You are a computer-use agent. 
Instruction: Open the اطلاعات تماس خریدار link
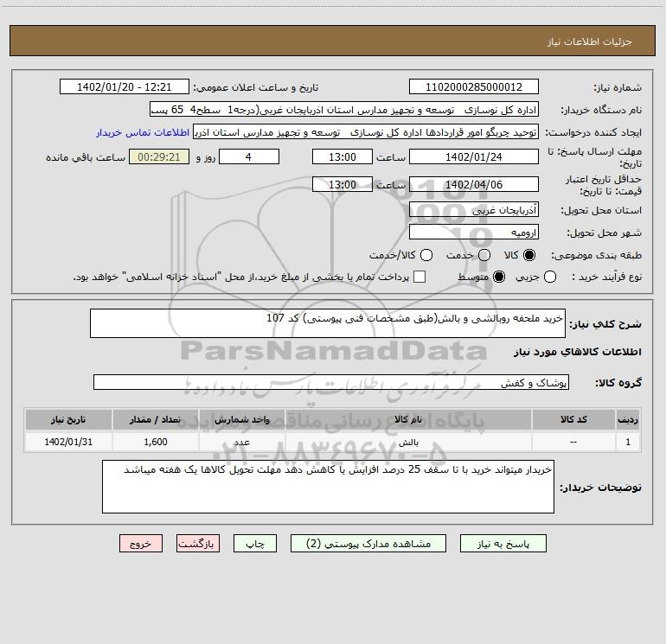(x=143, y=132)
